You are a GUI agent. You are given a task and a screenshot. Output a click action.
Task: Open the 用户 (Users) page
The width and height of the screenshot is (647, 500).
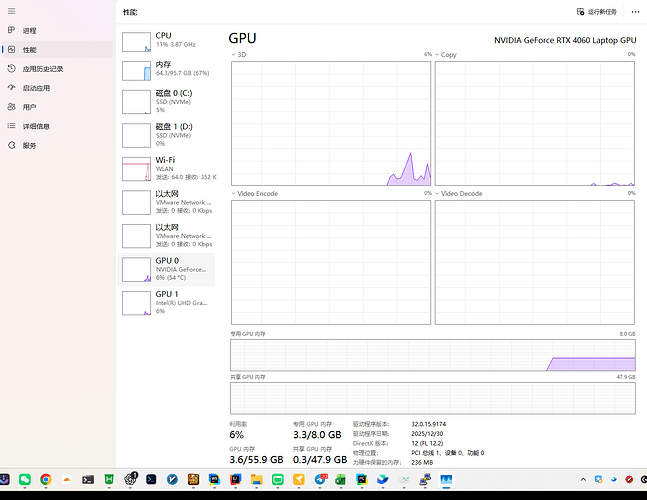[x=57, y=107]
